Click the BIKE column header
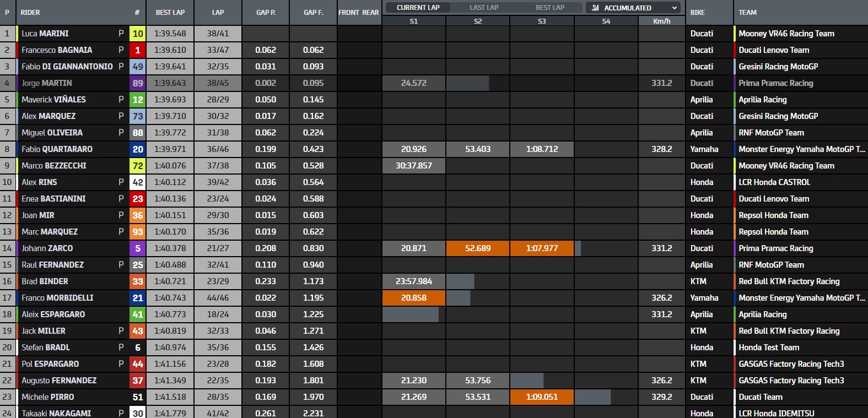The width and height of the screenshot is (868, 418). click(x=698, y=12)
